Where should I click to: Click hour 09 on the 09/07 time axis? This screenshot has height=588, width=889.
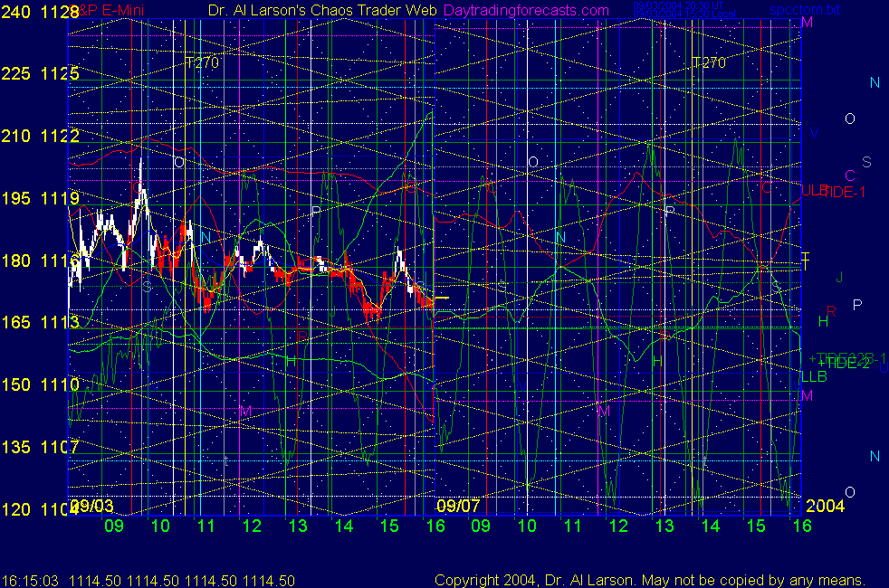[481, 526]
